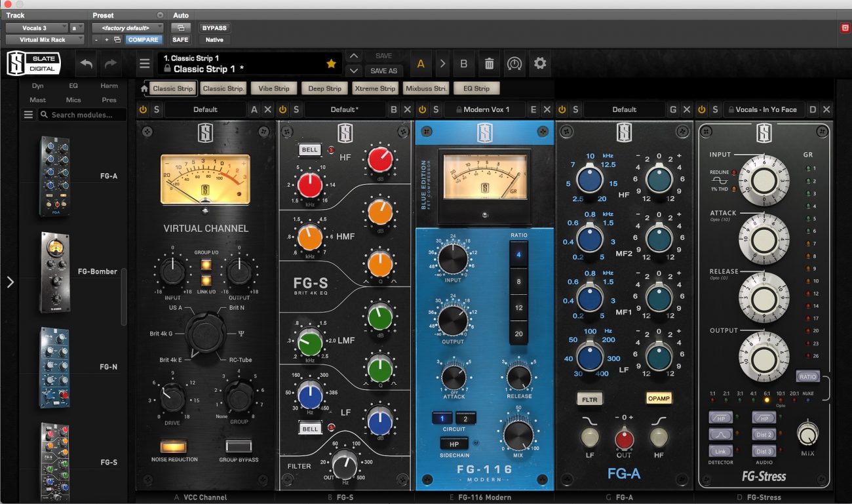The width and height of the screenshot is (852, 504).
Task: Switch to A comparison slot
Action: click(421, 64)
